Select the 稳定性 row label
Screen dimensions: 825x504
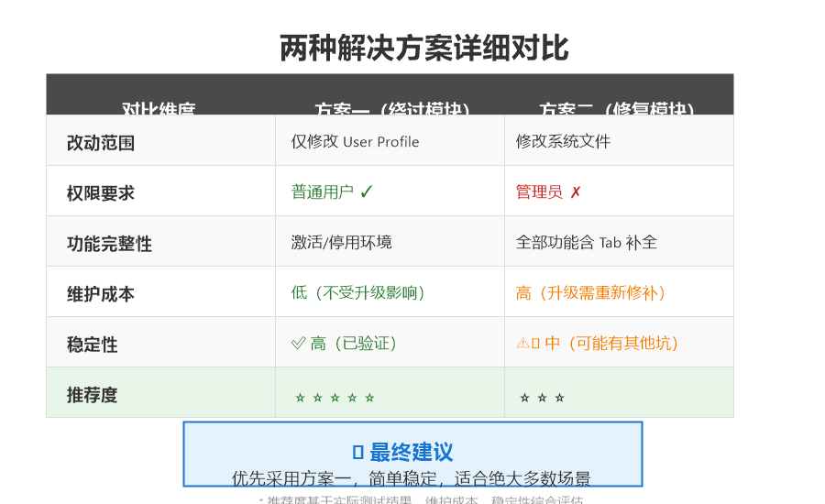pyautogui.click(x=92, y=345)
